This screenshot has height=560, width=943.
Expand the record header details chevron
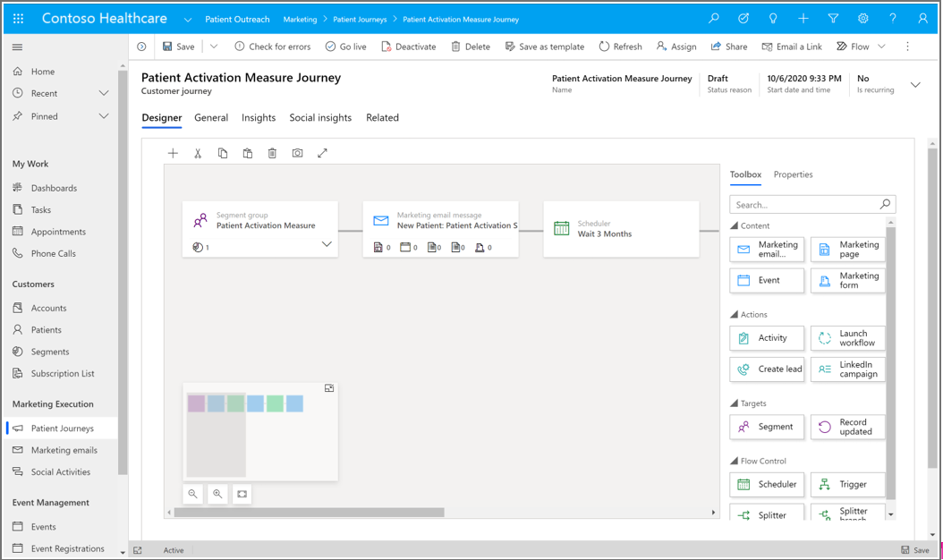click(x=915, y=85)
